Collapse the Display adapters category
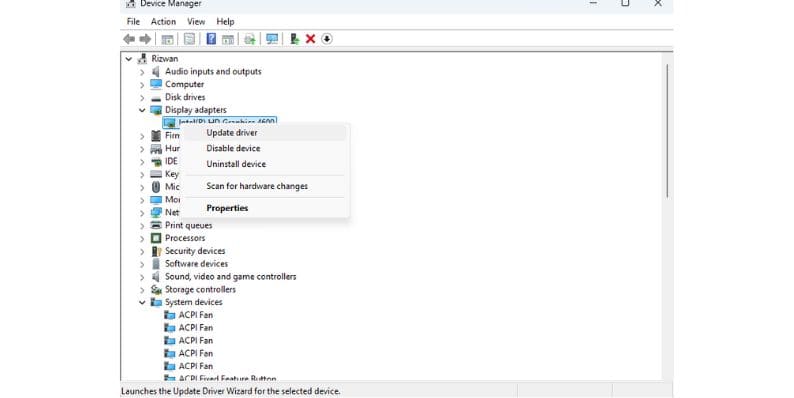The image size is (794, 398). point(142,110)
